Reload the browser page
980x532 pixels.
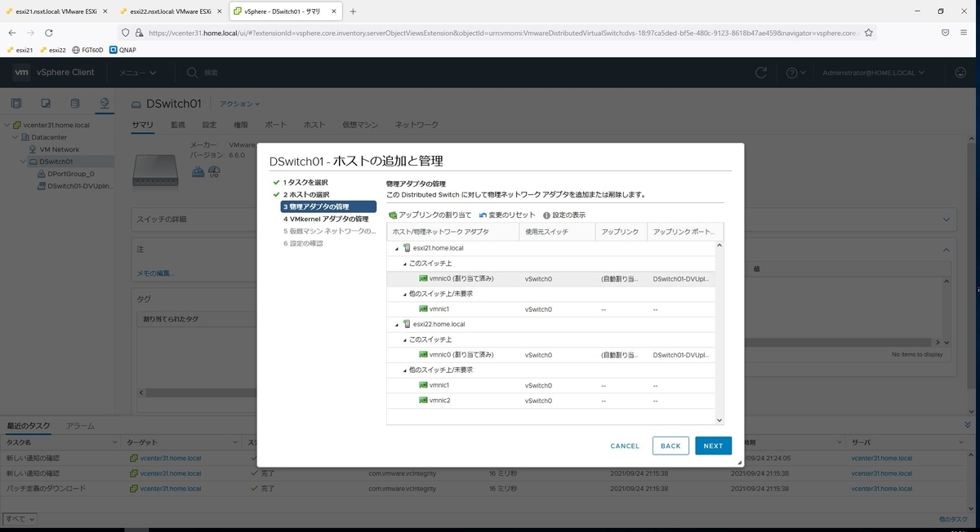coord(49,33)
